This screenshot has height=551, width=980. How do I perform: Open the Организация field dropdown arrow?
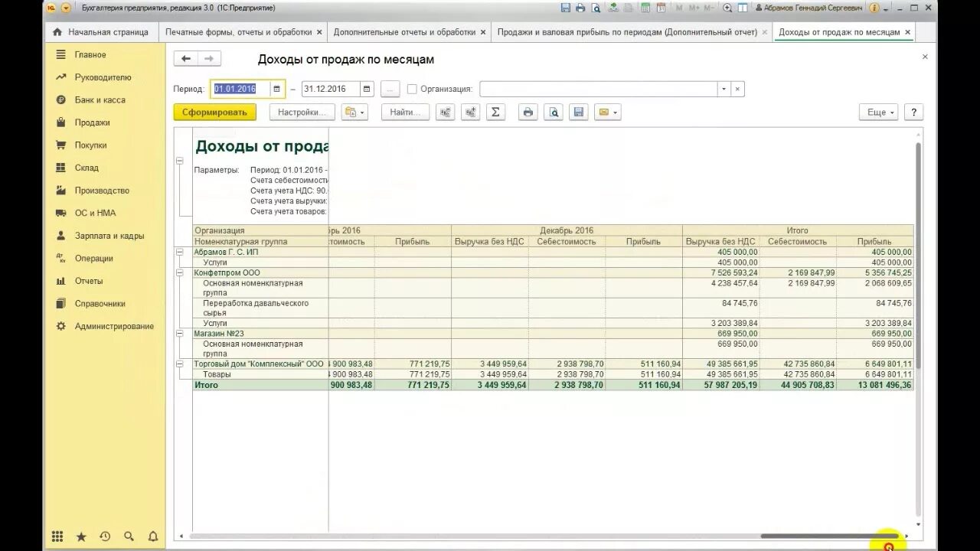(x=724, y=89)
